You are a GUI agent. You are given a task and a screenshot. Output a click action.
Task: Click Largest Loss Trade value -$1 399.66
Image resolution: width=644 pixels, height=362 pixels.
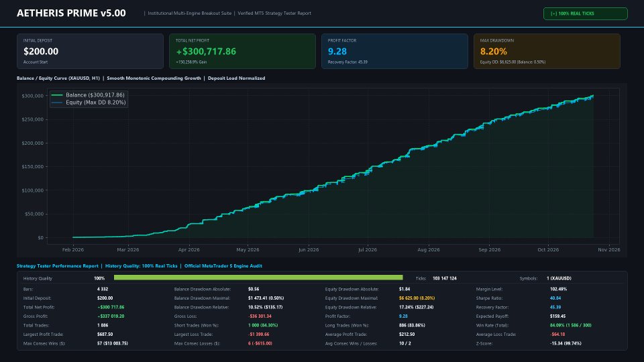(x=259, y=334)
